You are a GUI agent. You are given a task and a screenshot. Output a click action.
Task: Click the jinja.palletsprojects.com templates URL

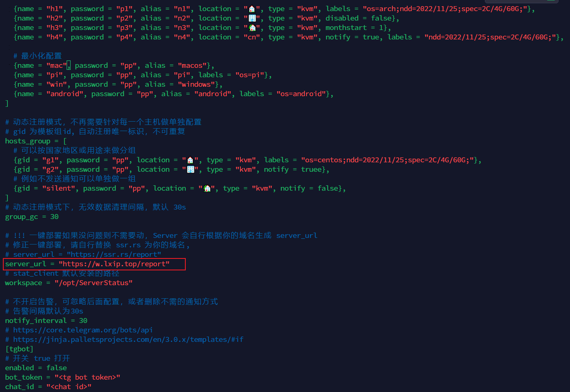pos(128,339)
